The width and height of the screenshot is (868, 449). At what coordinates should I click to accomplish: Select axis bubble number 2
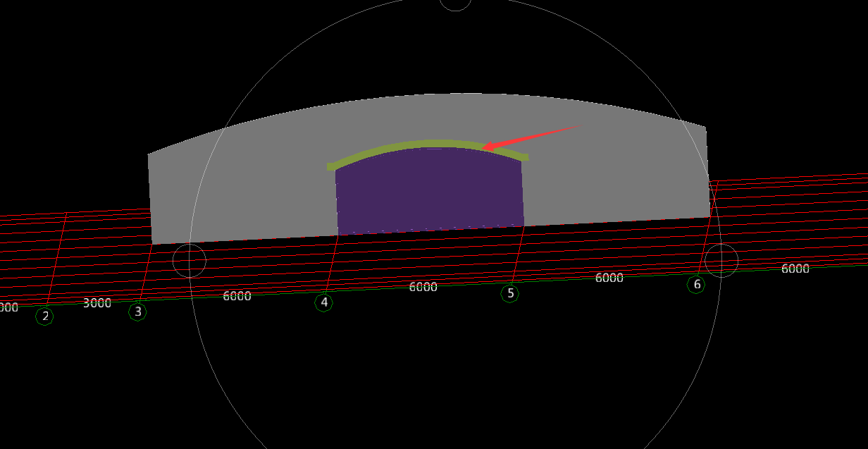(x=45, y=316)
